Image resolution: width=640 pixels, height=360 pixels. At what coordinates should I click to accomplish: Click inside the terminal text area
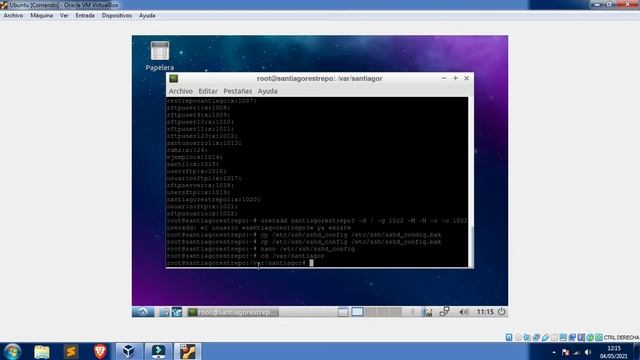pos(317,182)
